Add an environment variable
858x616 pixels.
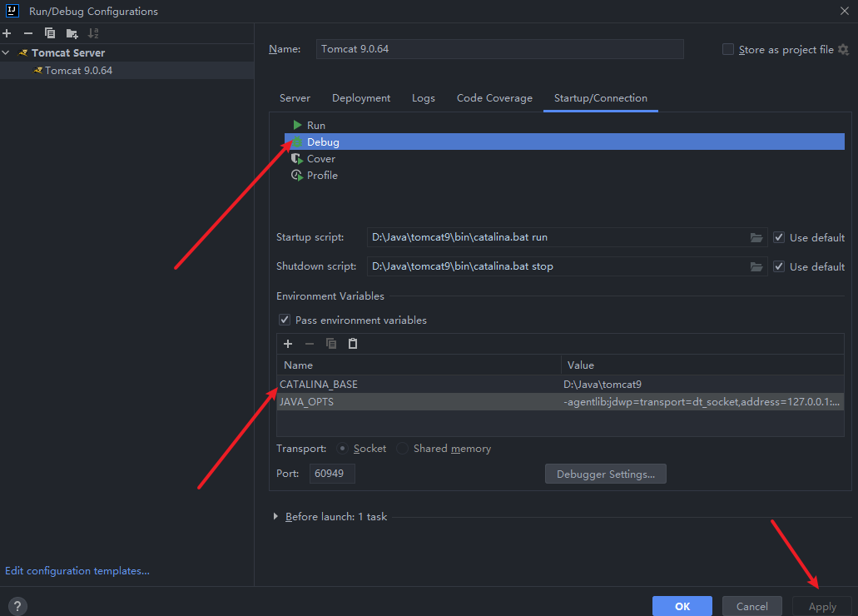pos(288,344)
